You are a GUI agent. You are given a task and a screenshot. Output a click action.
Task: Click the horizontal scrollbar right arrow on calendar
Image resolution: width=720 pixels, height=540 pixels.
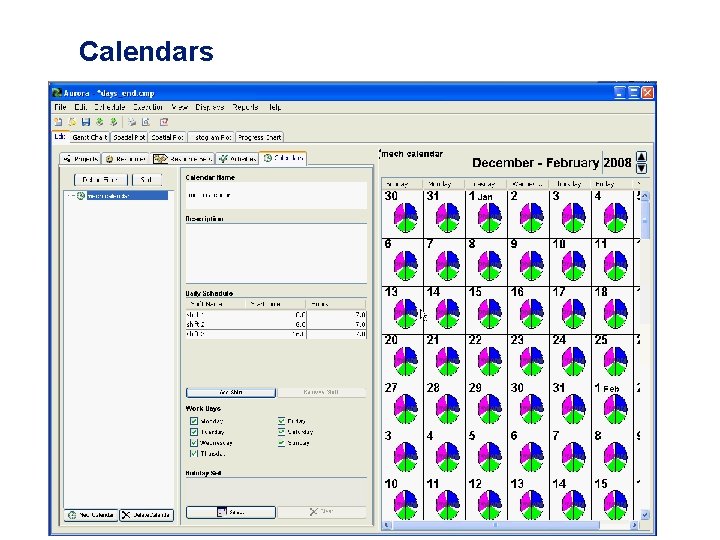coord(634,525)
